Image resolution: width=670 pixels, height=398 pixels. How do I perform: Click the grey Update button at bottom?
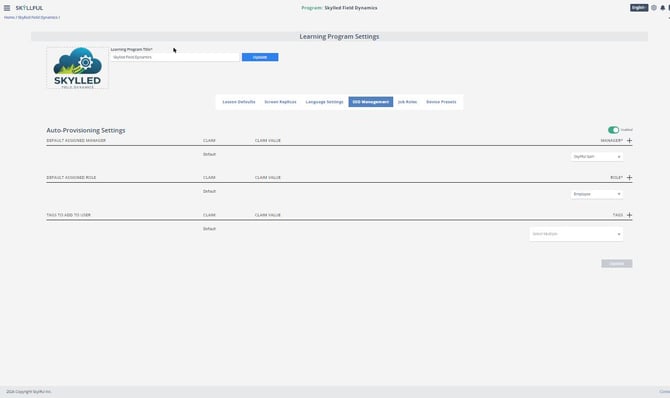coord(617,263)
